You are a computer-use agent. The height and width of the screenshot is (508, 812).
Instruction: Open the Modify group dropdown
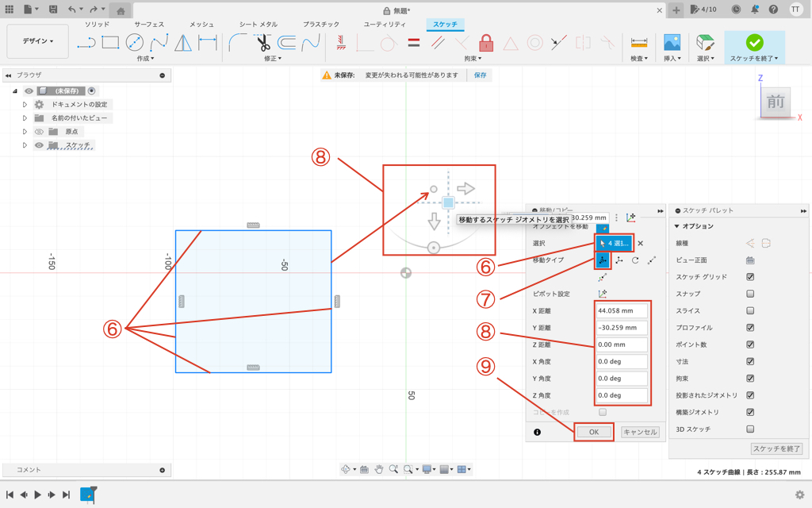(273, 59)
